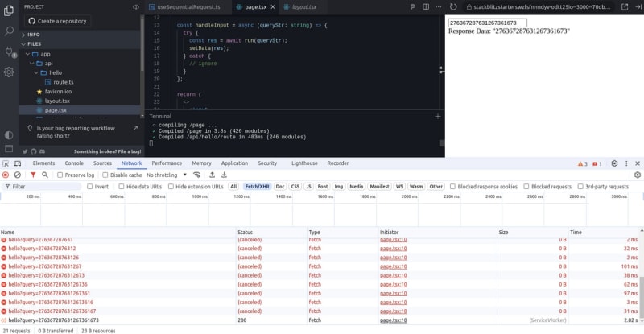Click the cloud upload icon beside PROJECT
This screenshot has height=334, width=644.
pos(135,7)
